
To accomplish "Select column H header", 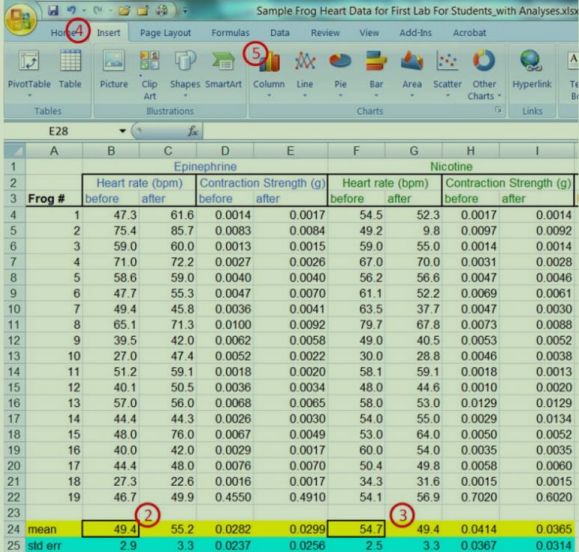I will (x=470, y=151).
